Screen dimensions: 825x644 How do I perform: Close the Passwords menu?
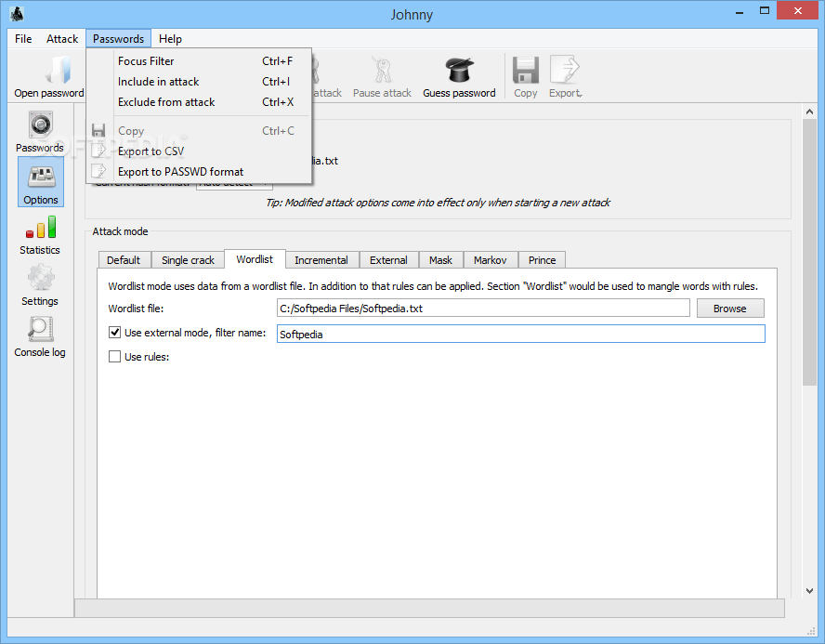(x=118, y=39)
